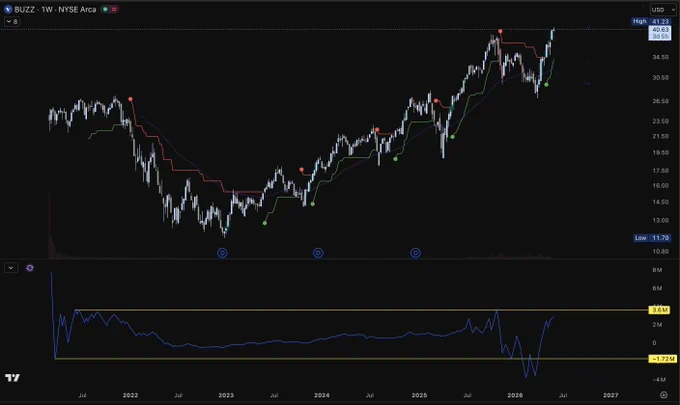The width and height of the screenshot is (680, 405).
Task: Click the 34.50 price scale value
Action: (x=660, y=57)
